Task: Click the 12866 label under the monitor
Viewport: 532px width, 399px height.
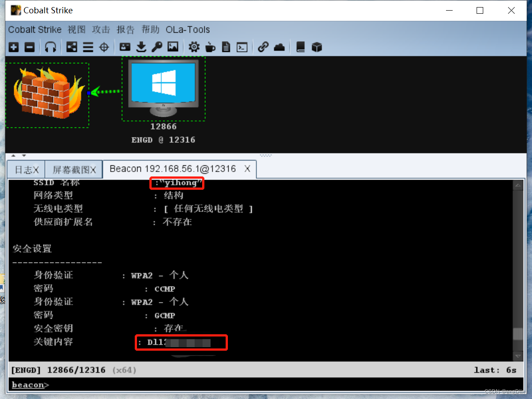Action: click(163, 126)
